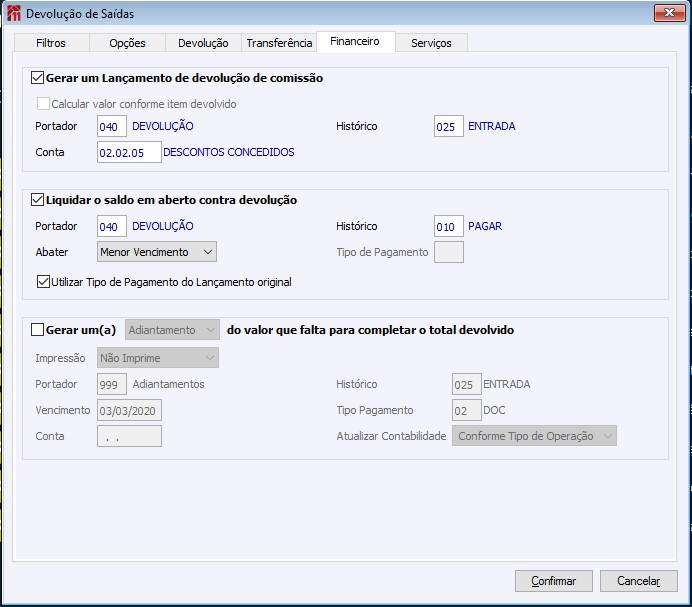The height and width of the screenshot is (607, 692).
Task: Click the Portador field with 999
Action: point(112,384)
